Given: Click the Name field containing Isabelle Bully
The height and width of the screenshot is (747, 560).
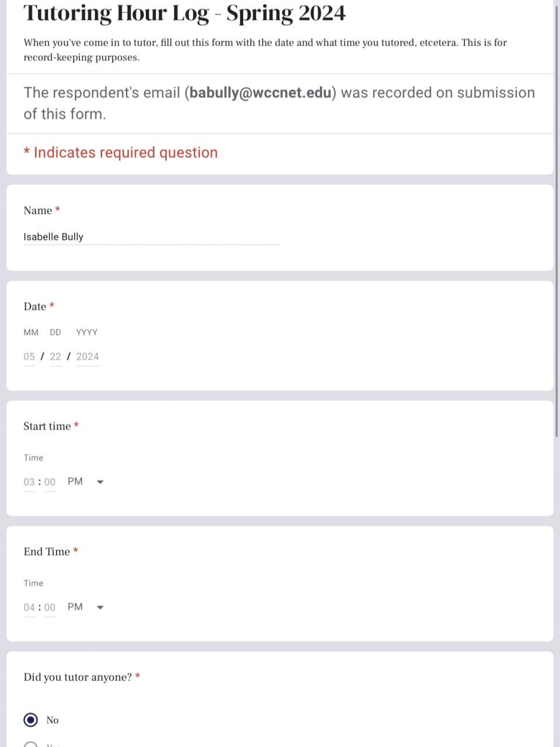Looking at the screenshot, I should pos(152,237).
